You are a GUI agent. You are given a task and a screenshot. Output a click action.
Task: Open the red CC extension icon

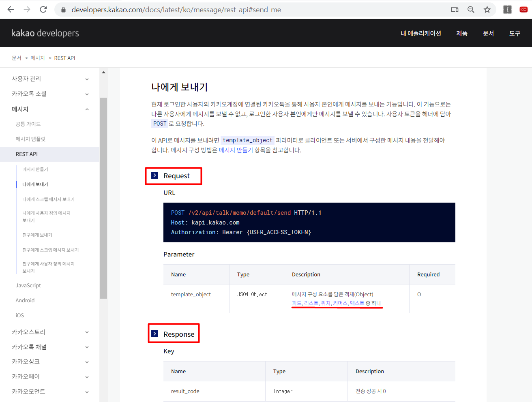(523, 9)
